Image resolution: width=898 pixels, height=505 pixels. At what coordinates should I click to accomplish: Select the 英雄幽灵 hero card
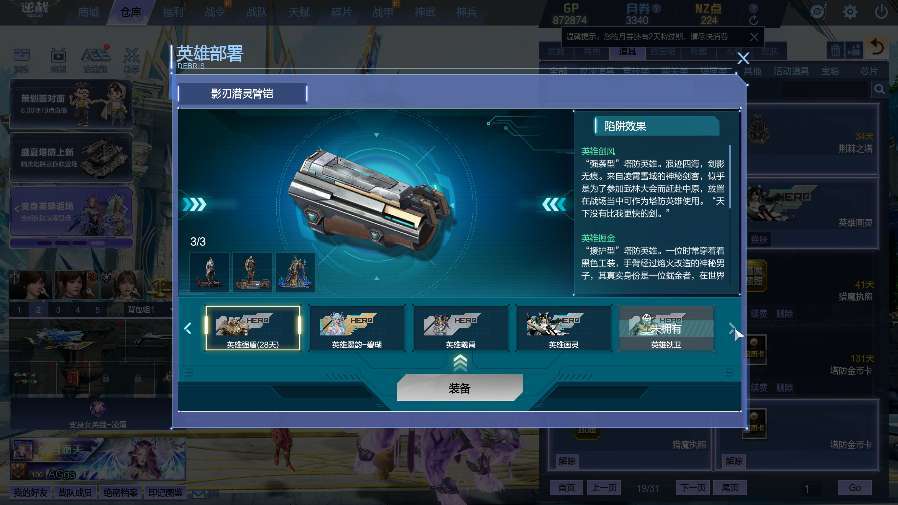(x=564, y=328)
